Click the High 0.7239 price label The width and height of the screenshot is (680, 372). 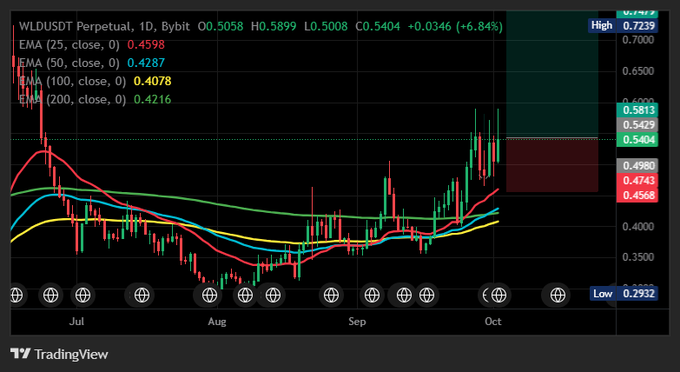[x=623, y=26]
